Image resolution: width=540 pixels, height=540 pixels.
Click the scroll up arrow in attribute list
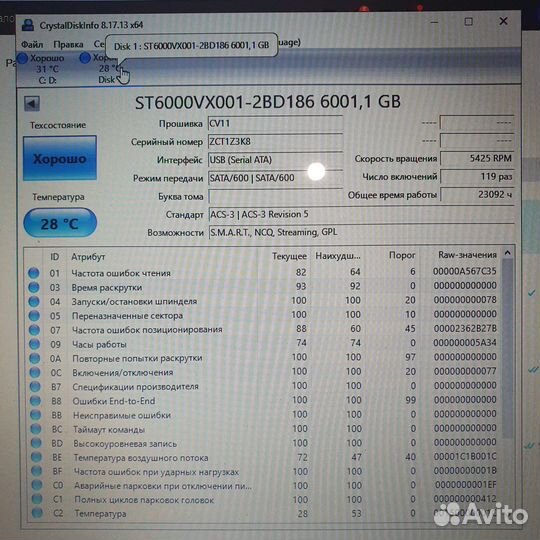click(507, 253)
